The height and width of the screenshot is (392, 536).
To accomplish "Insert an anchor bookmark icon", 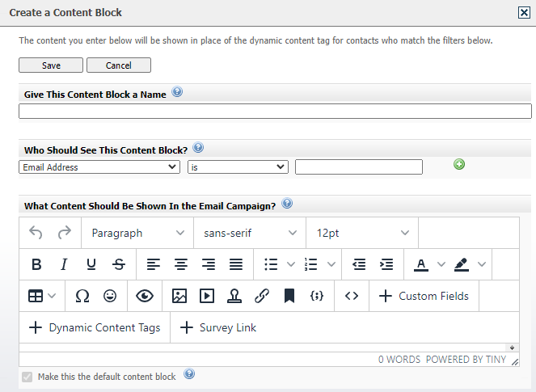I will (289, 296).
